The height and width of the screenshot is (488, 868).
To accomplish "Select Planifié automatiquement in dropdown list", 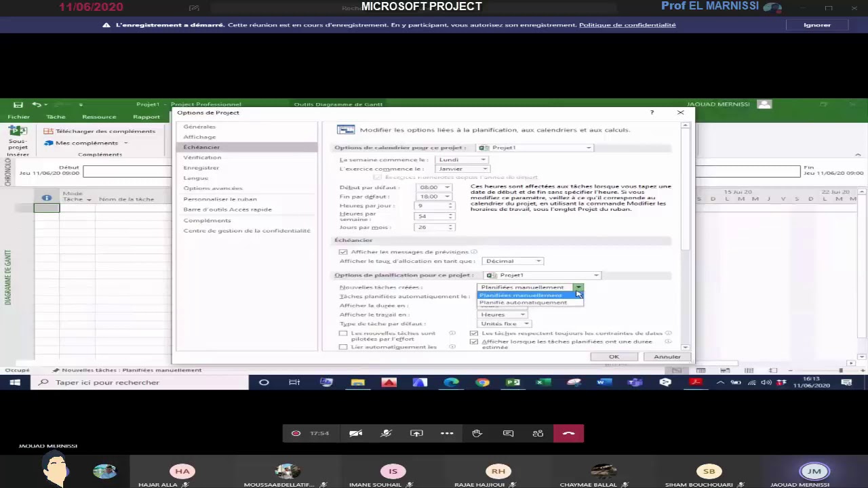I will point(530,302).
